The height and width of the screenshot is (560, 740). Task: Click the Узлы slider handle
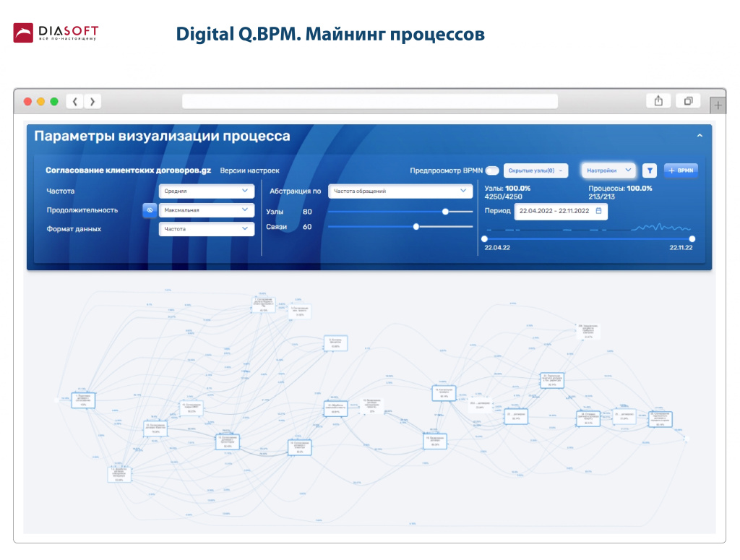pos(446,212)
